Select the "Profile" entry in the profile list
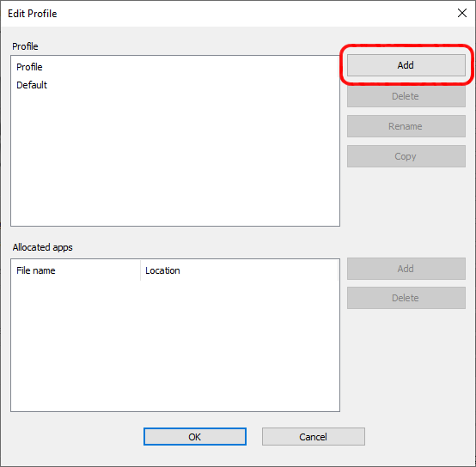Viewport: 476px width, 467px height. tap(29, 67)
